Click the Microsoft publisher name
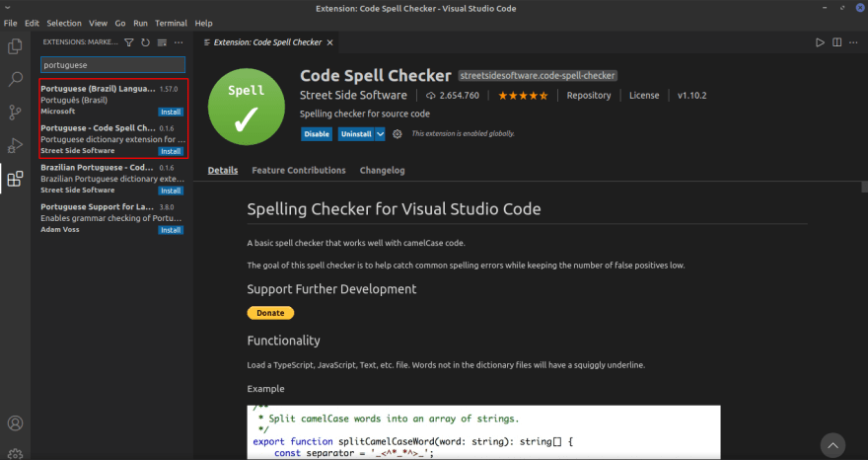The width and height of the screenshot is (868, 460). coord(57,112)
